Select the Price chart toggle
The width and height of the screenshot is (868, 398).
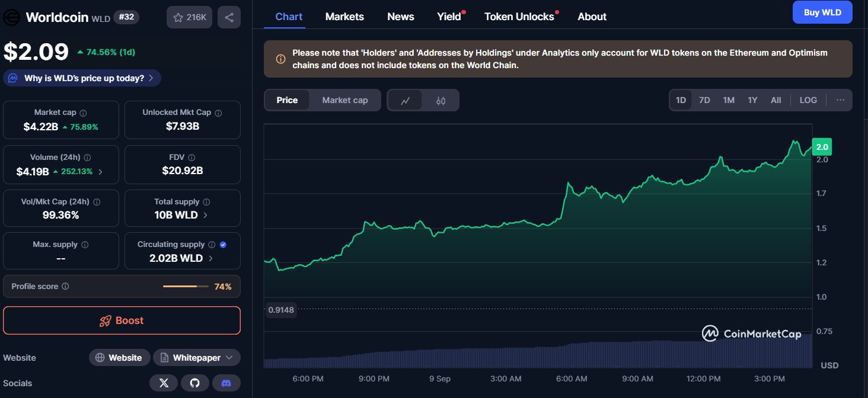click(x=287, y=100)
